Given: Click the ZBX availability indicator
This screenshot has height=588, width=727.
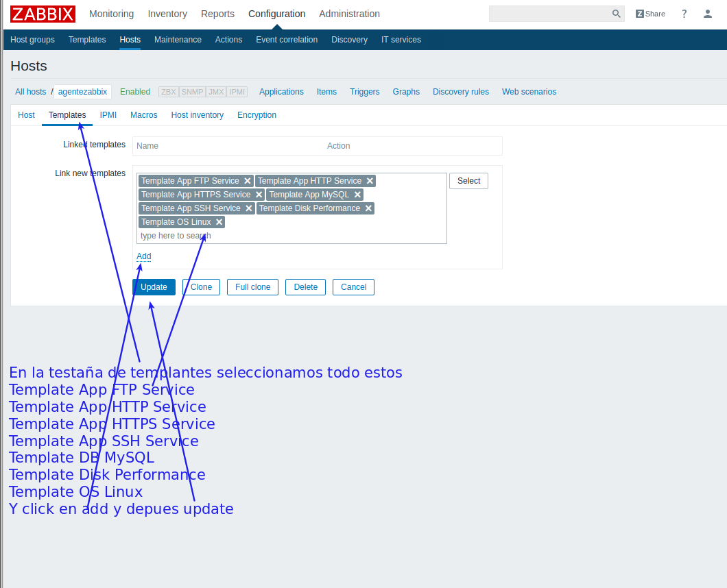Looking at the screenshot, I should 168,92.
